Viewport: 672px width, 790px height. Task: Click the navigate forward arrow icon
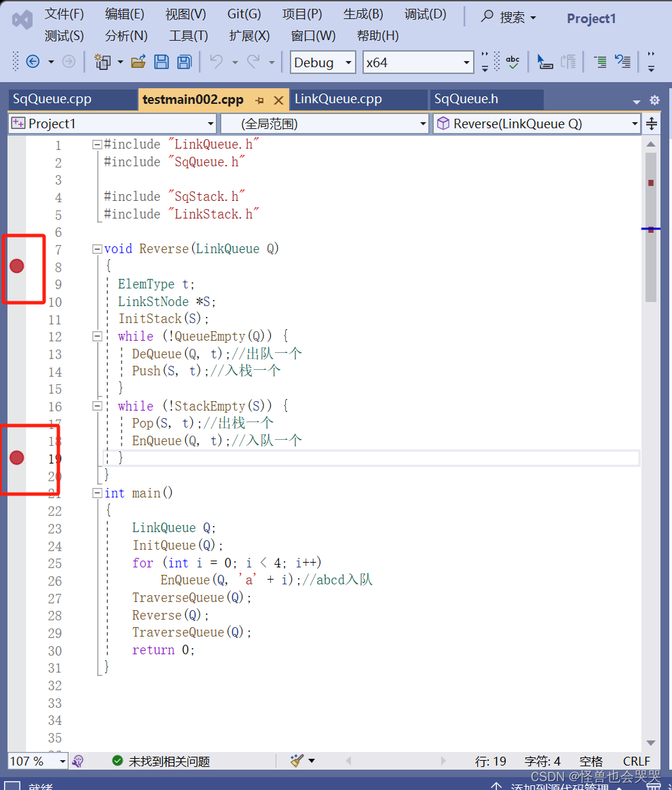pos(69,62)
